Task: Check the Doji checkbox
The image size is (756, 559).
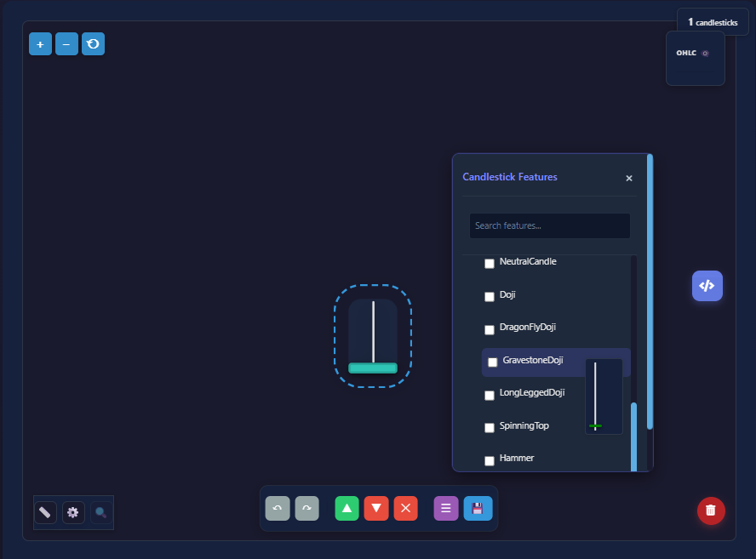Action: (490, 296)
